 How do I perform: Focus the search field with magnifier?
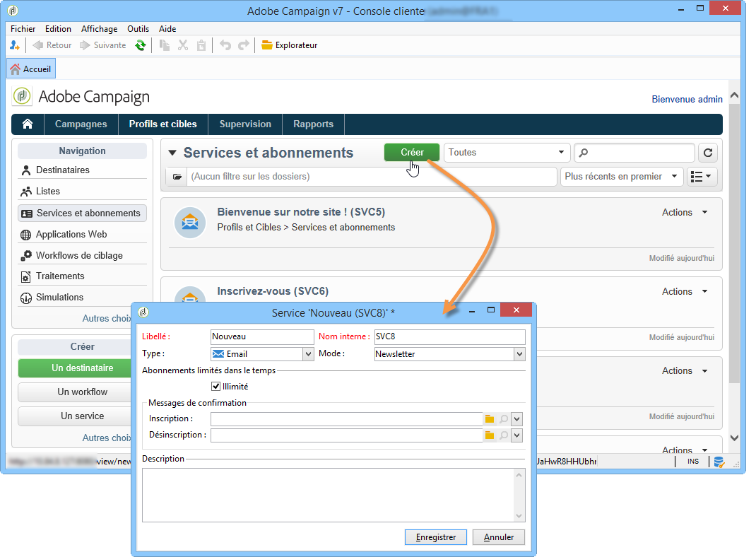click(634, 153)
